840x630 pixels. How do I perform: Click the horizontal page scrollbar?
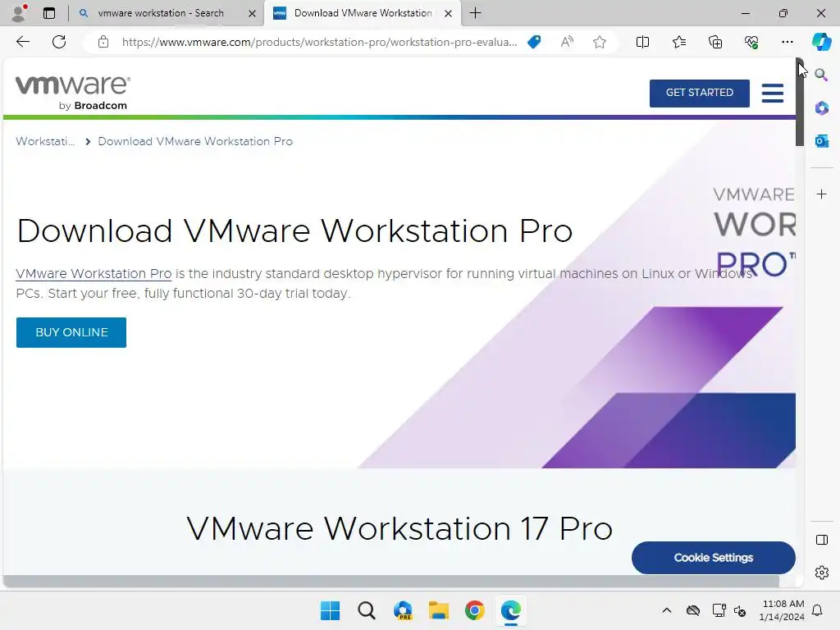(391, 582)
